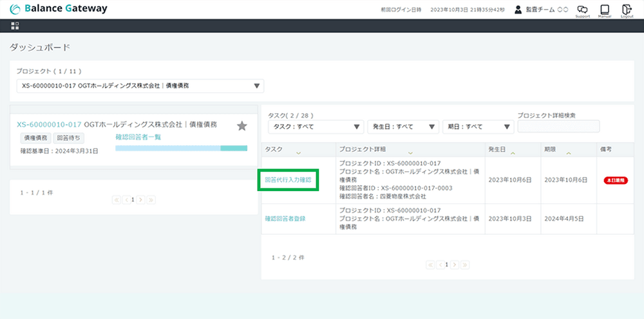This screenshot has width=644, height=319.
Task: Go to next page in task list pagination
Action: pos(455,264)
